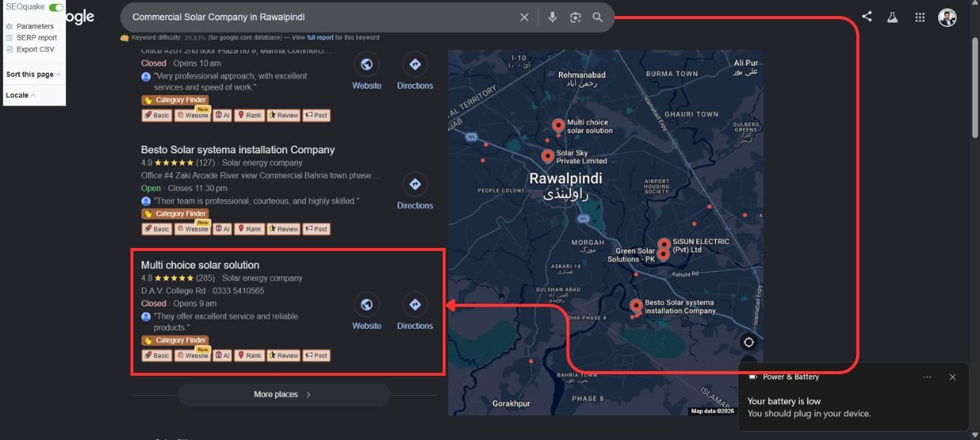Image resolution: width=980 pixels, height=440 pixels.
Task: Expand the Sort this page section
Action: coord(33,74)
